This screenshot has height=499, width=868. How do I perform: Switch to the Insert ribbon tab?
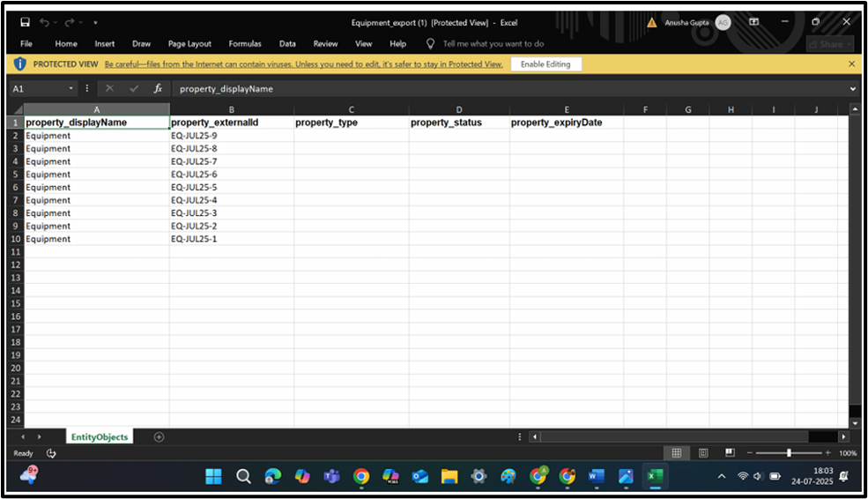coord(104,44)
